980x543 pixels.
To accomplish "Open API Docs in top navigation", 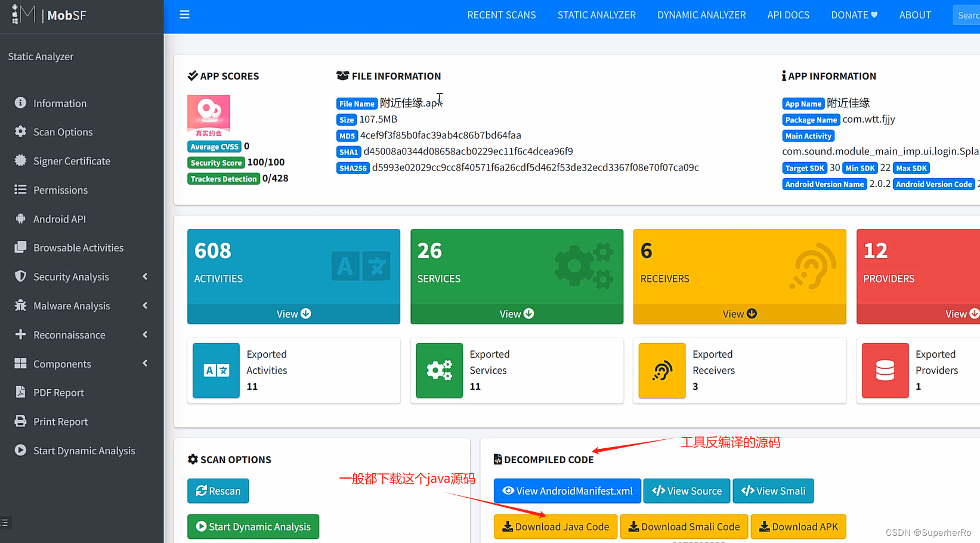I will (x=788, y=15).
